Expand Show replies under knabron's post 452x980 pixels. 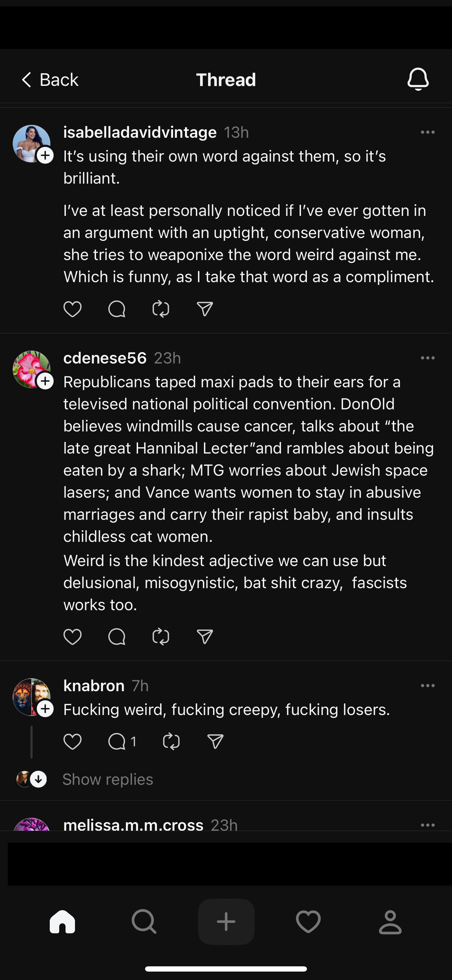pos(108,780)
